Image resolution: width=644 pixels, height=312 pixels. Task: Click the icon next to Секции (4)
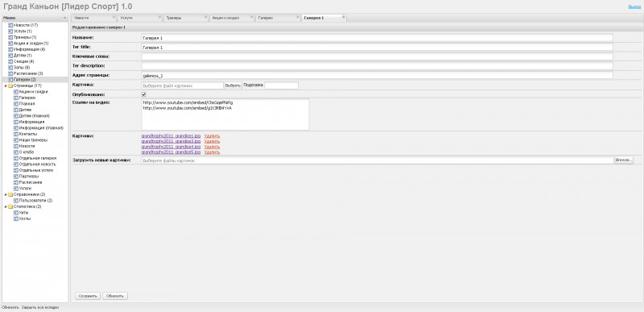(10, 61)
